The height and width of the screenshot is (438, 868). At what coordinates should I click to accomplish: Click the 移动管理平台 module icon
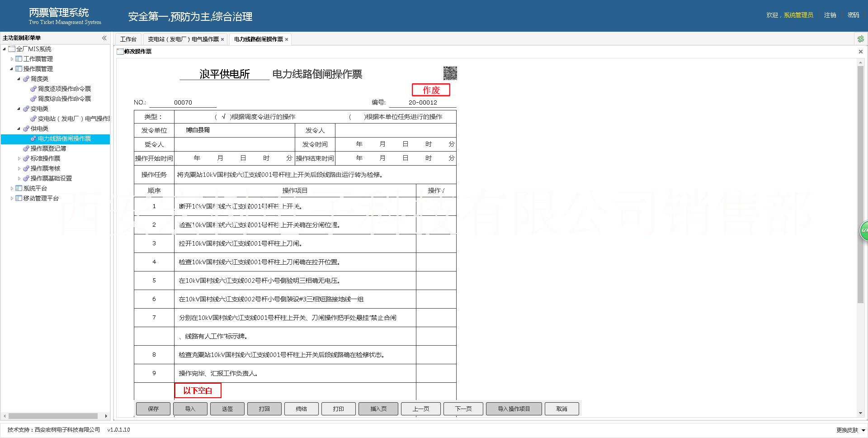click(x=19, y=198)
